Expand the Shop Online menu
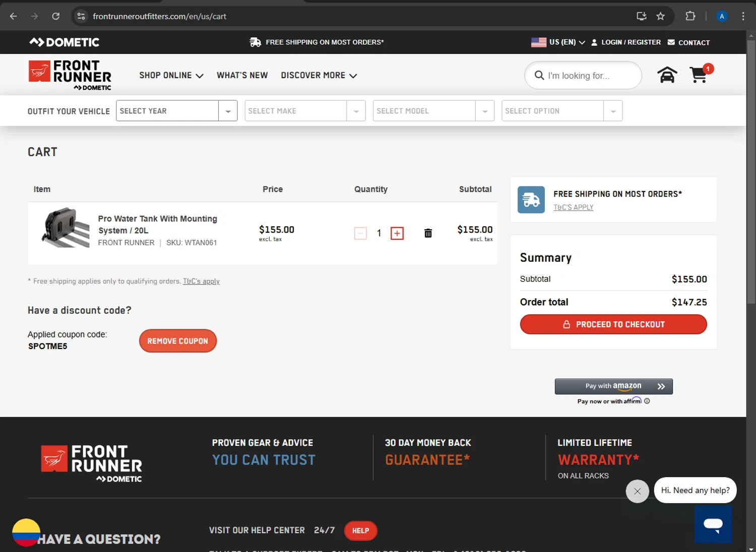 (x=171, y=76)
